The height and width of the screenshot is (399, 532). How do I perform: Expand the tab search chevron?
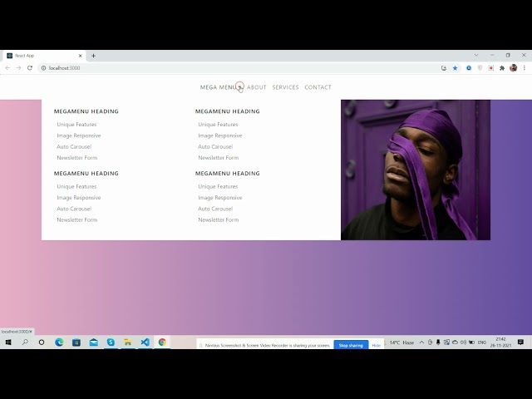(476, 55)
